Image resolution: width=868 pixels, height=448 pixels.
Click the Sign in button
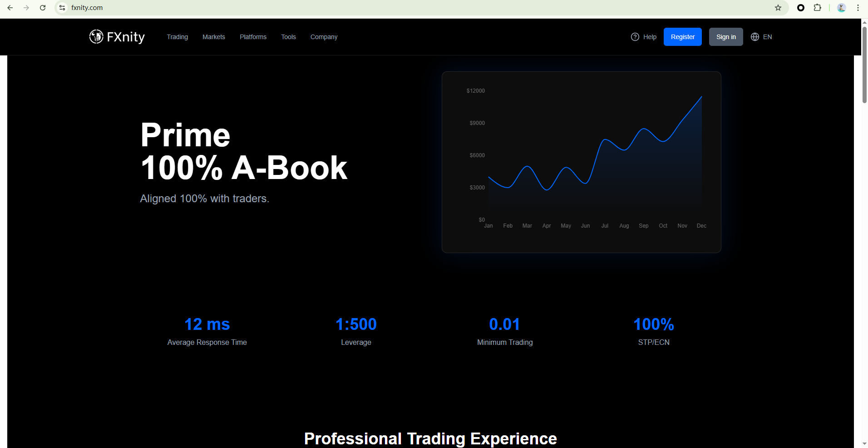click(x=726, y=37)
